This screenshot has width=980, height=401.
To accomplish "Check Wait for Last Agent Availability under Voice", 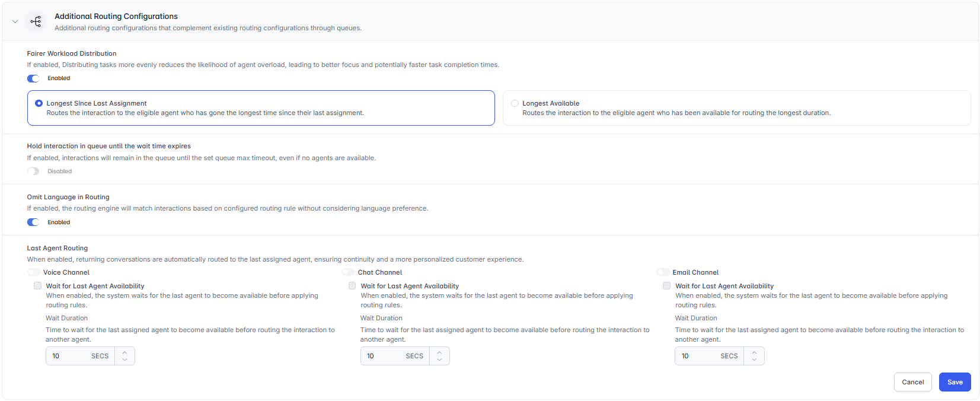I will tap(38, 286).
